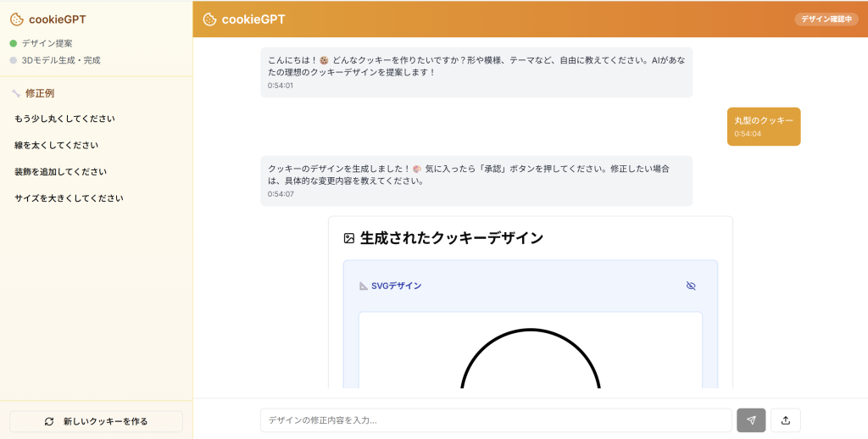Click the greeting message starting こんにちは
This screenshot has height=439, width=868.
[x=476, y=72]
